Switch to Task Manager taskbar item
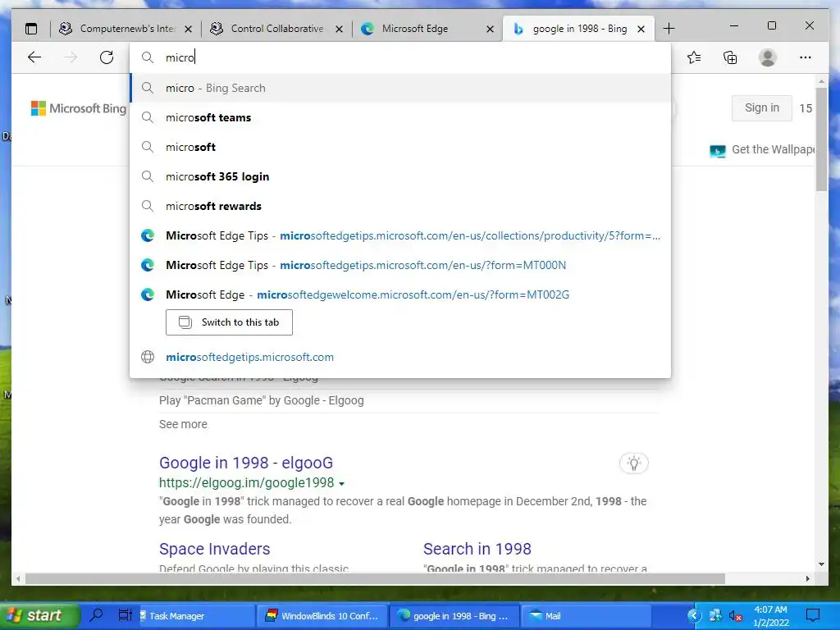The width and height of the screenshot is (840, 630). [x=195, y=615]
